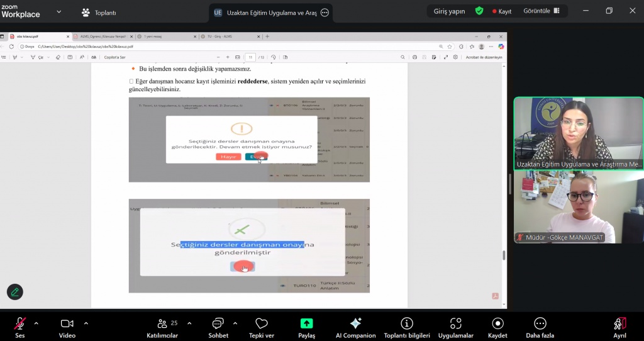Viewport: 644px width, 341px height.
Task: Expand video options arrow next to Video
Action: [x=86, y=323]
